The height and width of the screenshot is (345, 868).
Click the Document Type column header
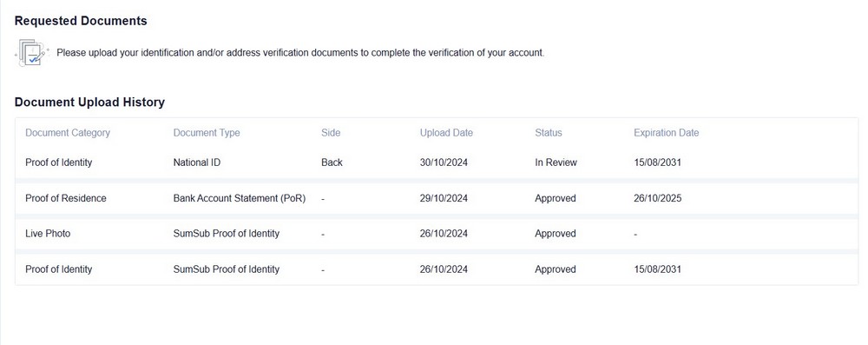coord(207,133)
